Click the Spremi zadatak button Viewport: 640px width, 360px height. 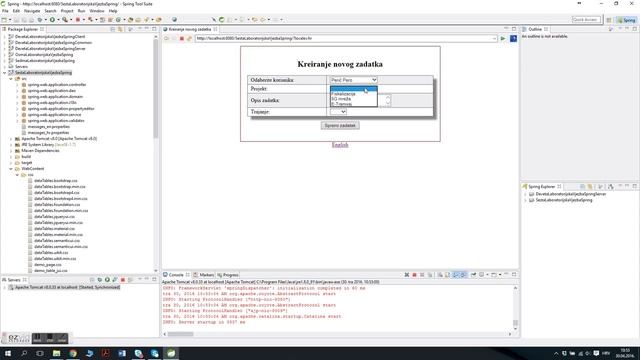click(x=340, y=125)
